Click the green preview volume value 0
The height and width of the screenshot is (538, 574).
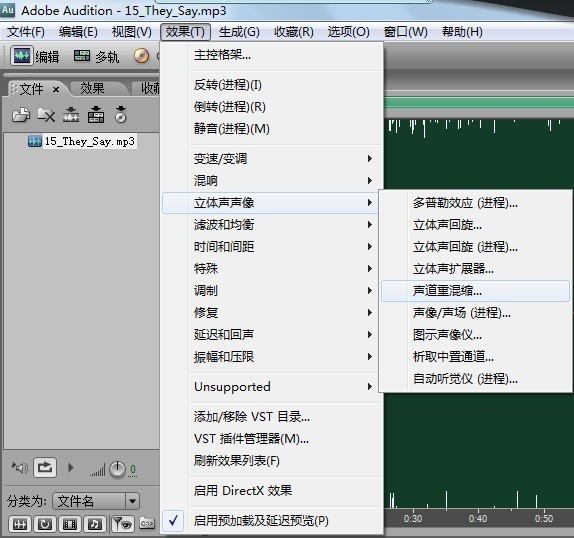click(133, 470)
